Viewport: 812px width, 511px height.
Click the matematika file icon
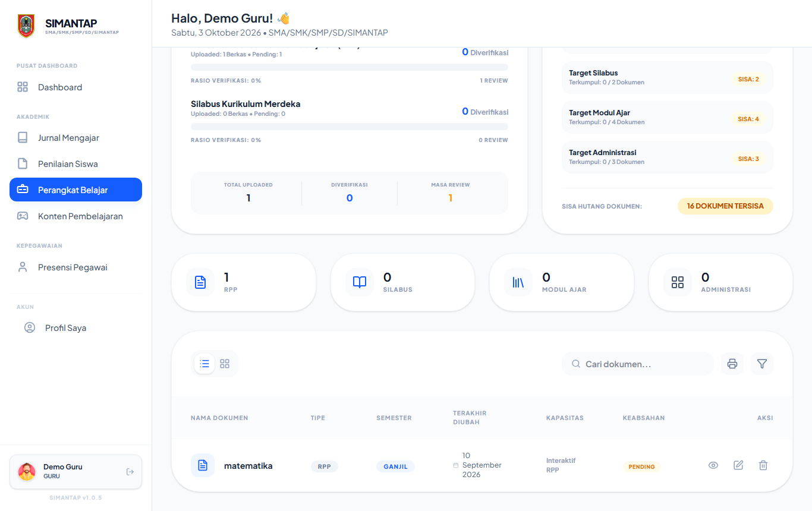click(203, 465)
